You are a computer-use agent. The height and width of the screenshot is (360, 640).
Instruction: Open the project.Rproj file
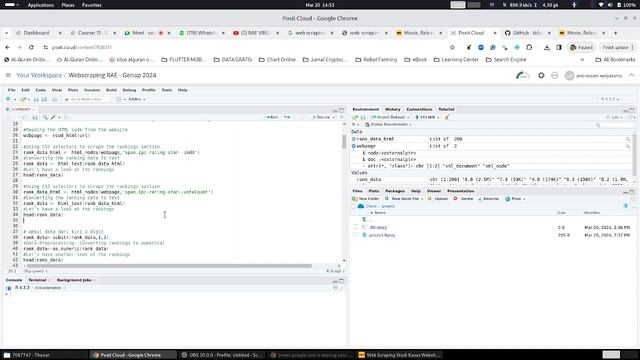click(382, 235)
